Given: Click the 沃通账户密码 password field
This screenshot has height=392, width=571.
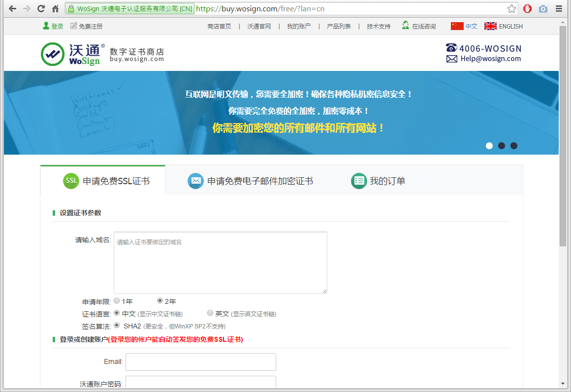Looking at the screenshot, I should coord(201,382).
